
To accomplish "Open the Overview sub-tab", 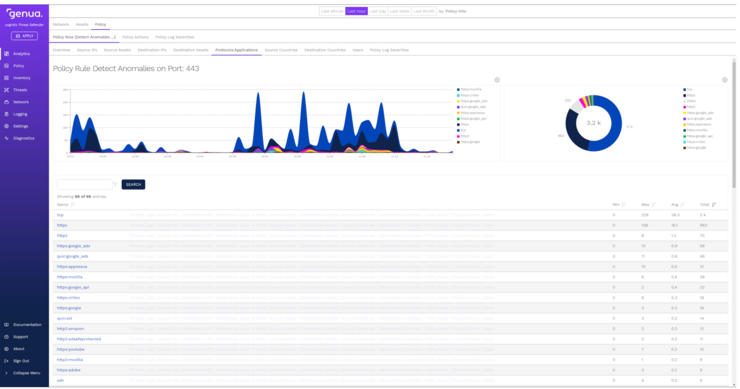I will tap(61, 50).
